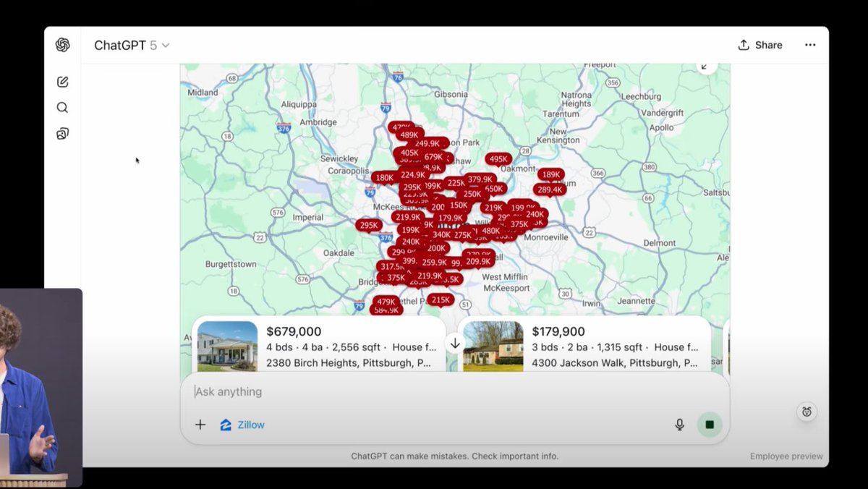Screen dimensions: 868x489
Task: Click the Employee preview text
Action: click(x=786, y=456)
